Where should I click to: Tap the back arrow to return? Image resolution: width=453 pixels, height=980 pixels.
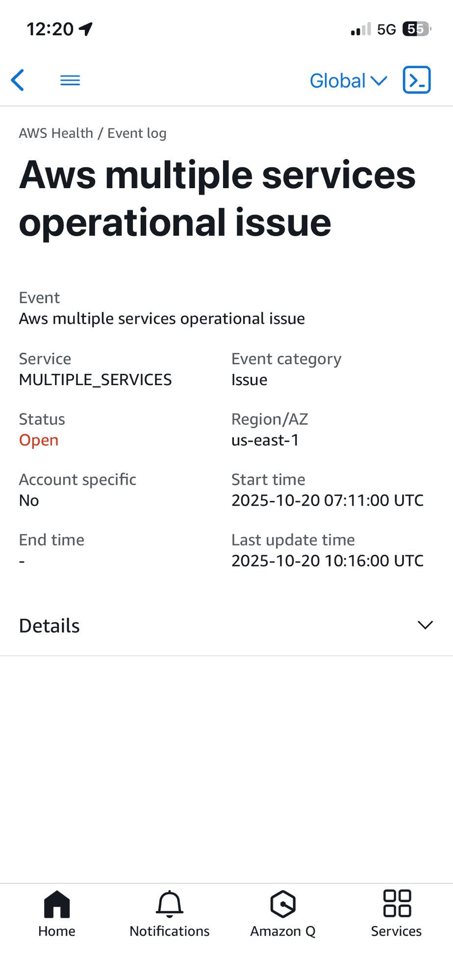pos(18,80)
